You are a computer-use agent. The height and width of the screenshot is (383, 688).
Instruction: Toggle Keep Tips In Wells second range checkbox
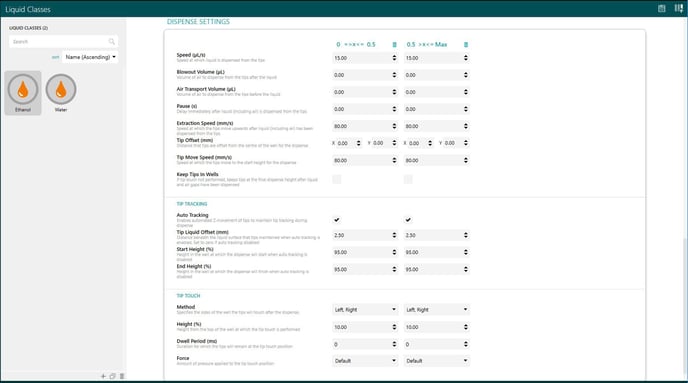coord(408,179)
